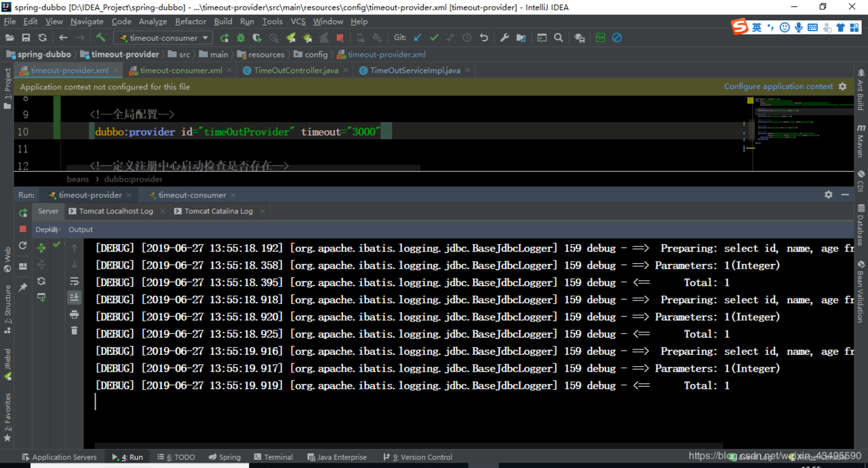Open gear options in context notification bar
Viewport: 868px width, 468px height.
(x=843, y=87)
